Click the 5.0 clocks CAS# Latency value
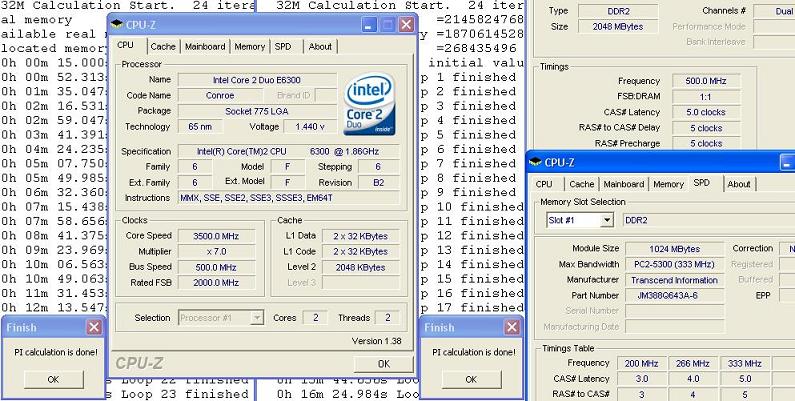Viewport: 795px width, 401px height. pos(706,113)
